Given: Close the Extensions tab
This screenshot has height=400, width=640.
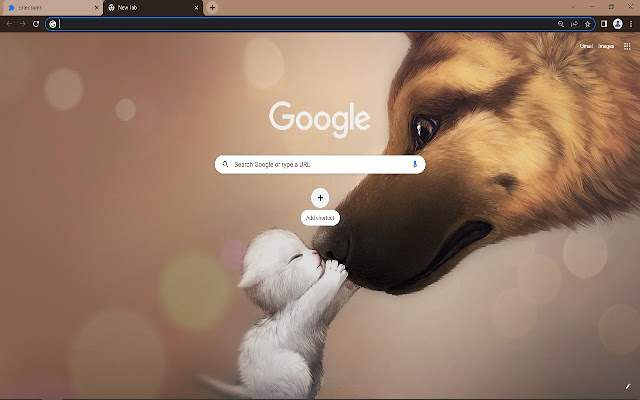Looking at the screenshot, I should point(96,8).
